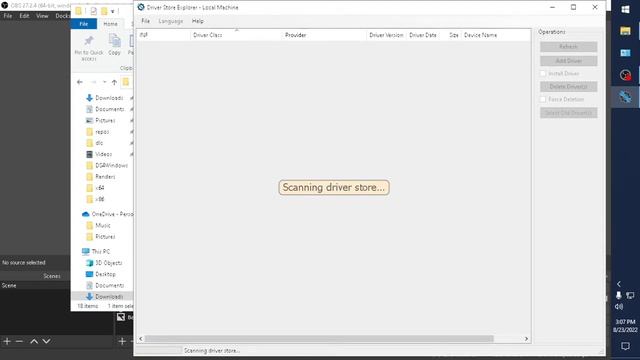Click Select Old Driver(s) button
Viewport: 640px width, 360px height.
(568, 113)
